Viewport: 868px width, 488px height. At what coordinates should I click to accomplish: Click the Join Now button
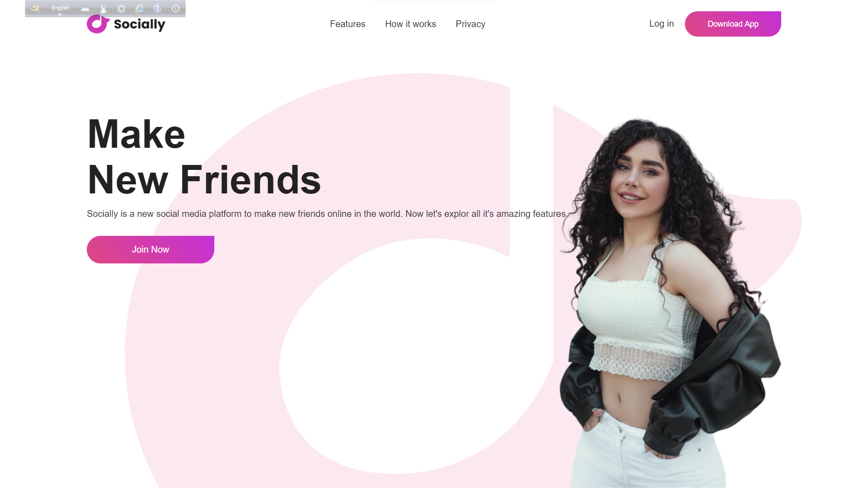[151, 249]
